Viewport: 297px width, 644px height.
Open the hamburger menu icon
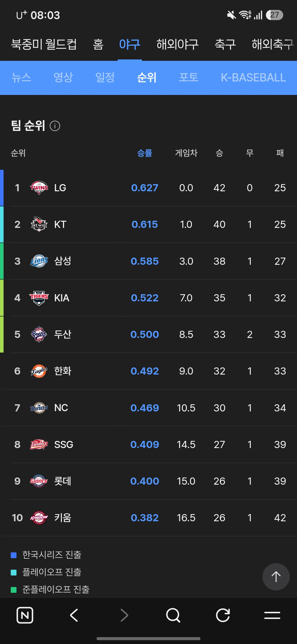click(x=272, y=615)
